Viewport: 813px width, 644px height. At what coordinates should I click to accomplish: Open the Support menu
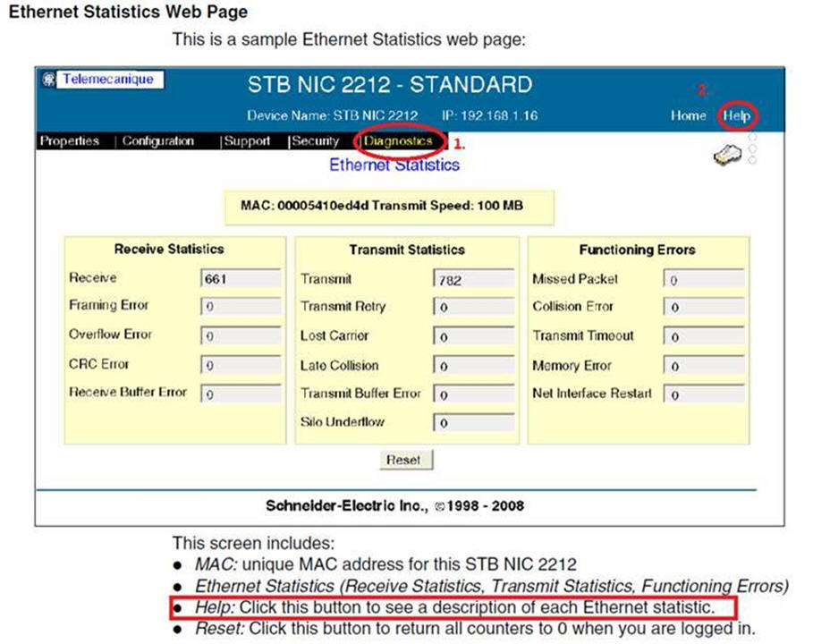[248, 141]
